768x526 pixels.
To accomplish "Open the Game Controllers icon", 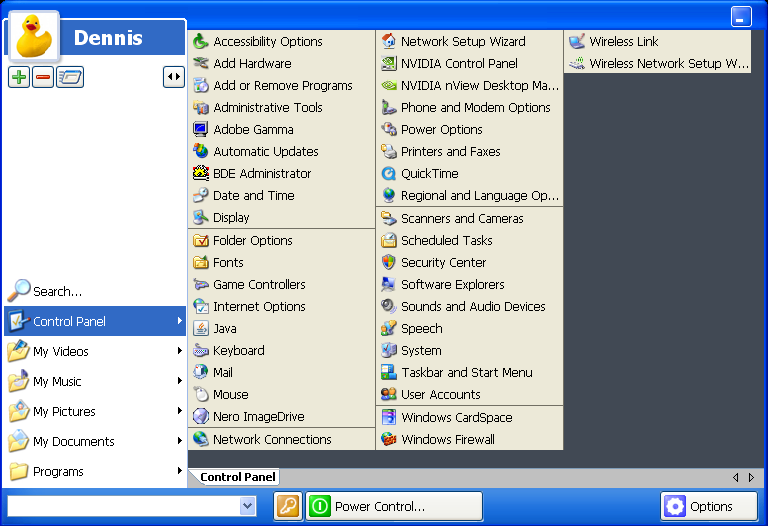I will pos(201,285).
